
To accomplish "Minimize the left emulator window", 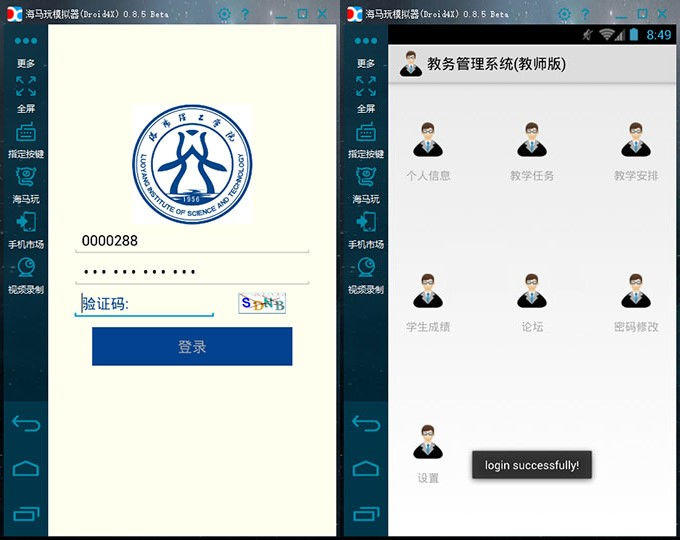I will (281, 16).
